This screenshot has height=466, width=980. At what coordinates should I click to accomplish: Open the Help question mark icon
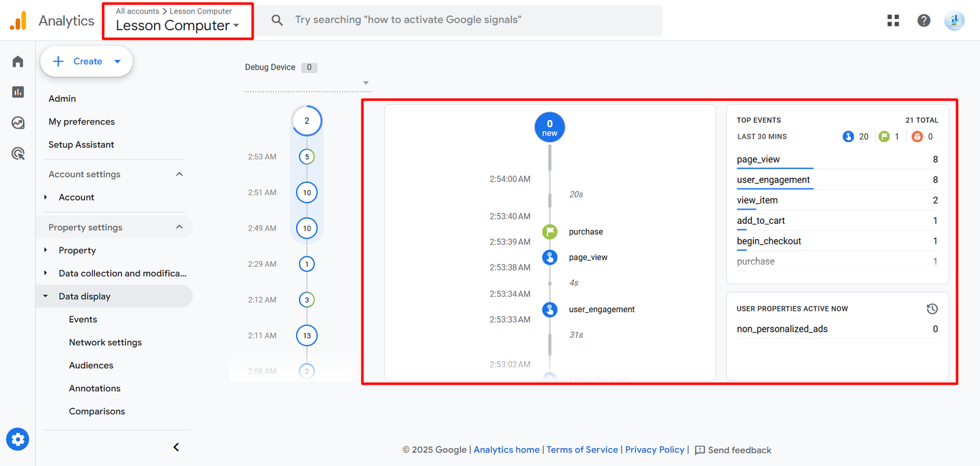[924, 20]
